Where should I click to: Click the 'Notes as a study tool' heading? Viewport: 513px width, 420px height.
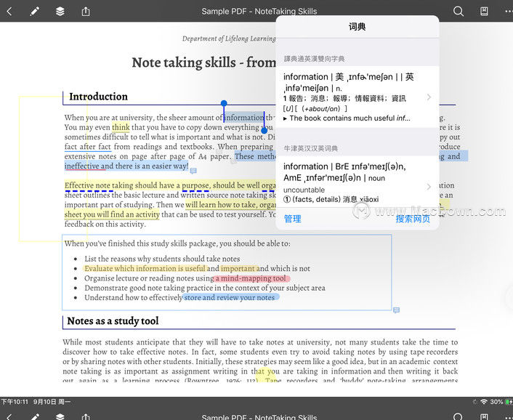(x=113, y=321)
